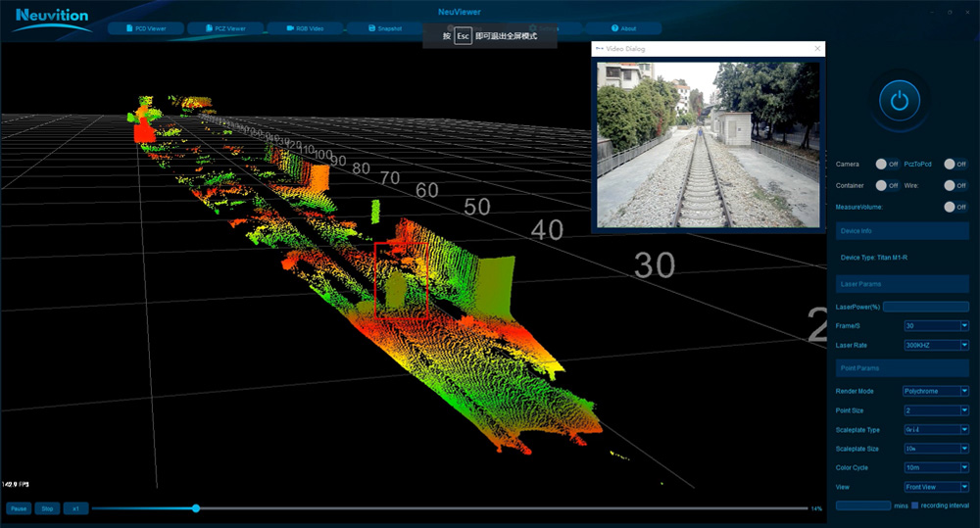Open the View dropdown showing Front View
The height and width of the screenshot is (528, 980).
pos(936,487)
